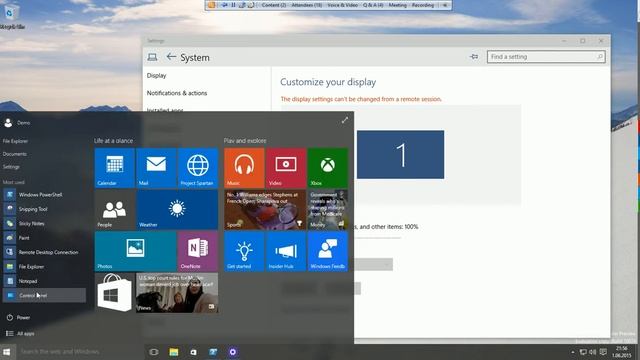Open the Q & A (4) meeting menu
This screenshot has height=360, width=640.
373,5
